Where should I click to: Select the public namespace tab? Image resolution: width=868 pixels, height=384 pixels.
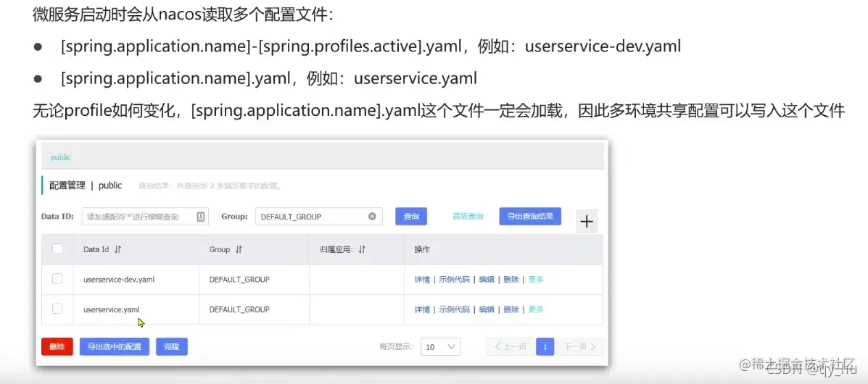click(61, 158)
